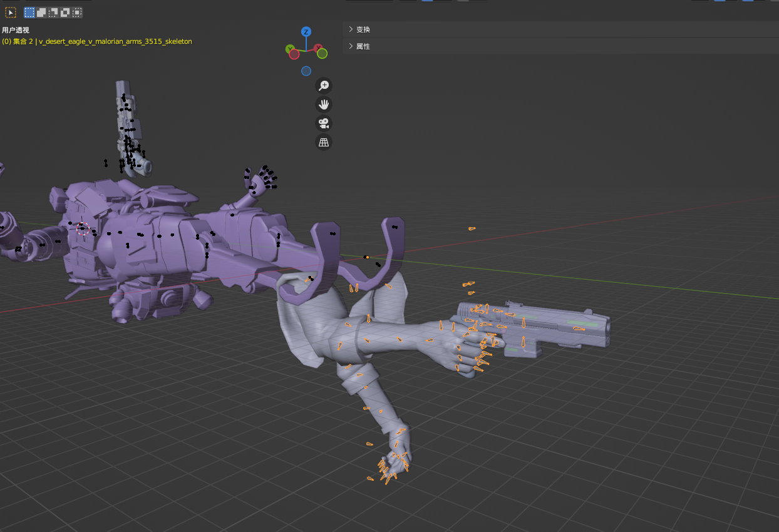Click the negative Z blue gizmo circle
The width and height of the screenshot is (779, 532).
306,71
